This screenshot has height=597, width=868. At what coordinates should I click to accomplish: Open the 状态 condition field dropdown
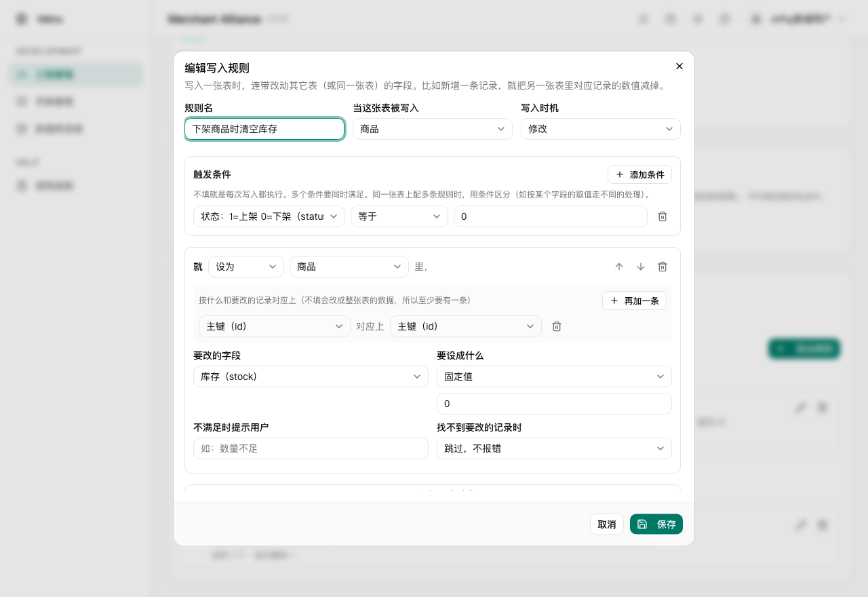click(269, 216)
